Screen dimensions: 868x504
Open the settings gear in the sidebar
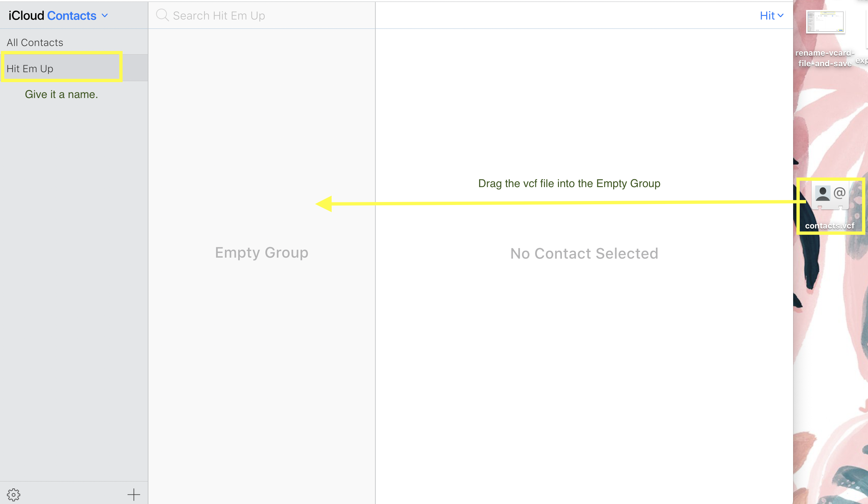pyautogui.click(x=14, y=495)
